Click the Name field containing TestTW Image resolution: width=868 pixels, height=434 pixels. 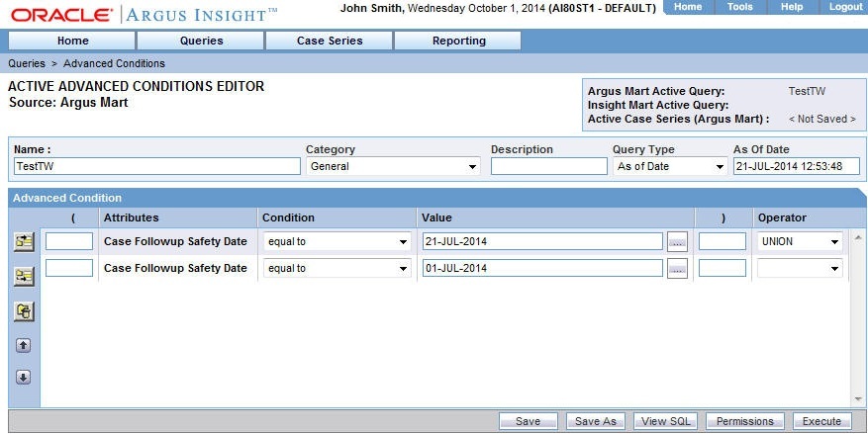157,166
